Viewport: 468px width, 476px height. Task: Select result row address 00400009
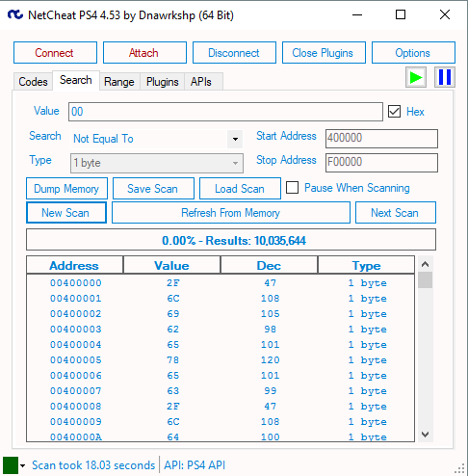221,422
